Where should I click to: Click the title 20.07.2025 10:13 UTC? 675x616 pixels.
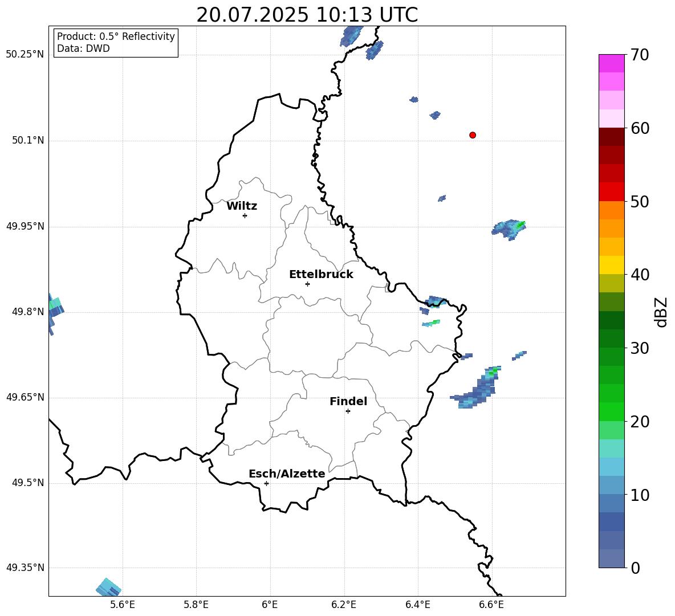tap(307, 15)
